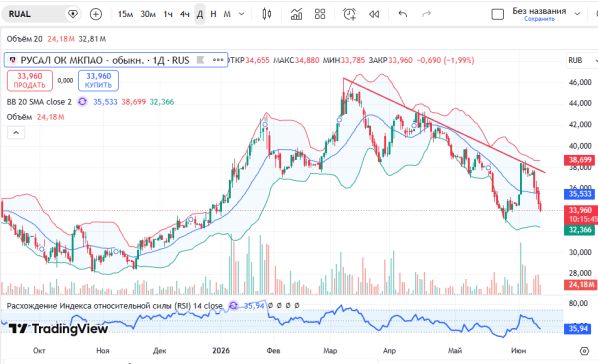This screenshot has height=364, width=598.
Task: Click the flag icon in symbol legend
Action: (200, 60)
